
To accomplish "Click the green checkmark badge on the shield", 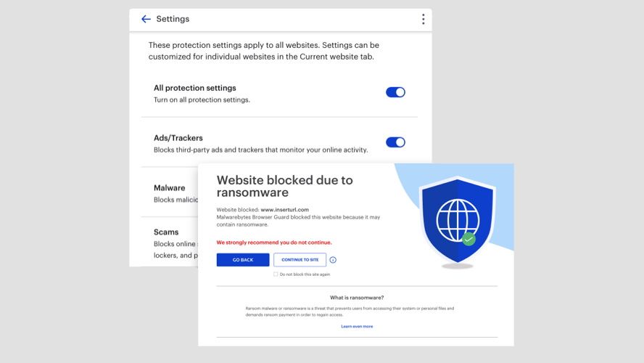I will coord(468,238).
